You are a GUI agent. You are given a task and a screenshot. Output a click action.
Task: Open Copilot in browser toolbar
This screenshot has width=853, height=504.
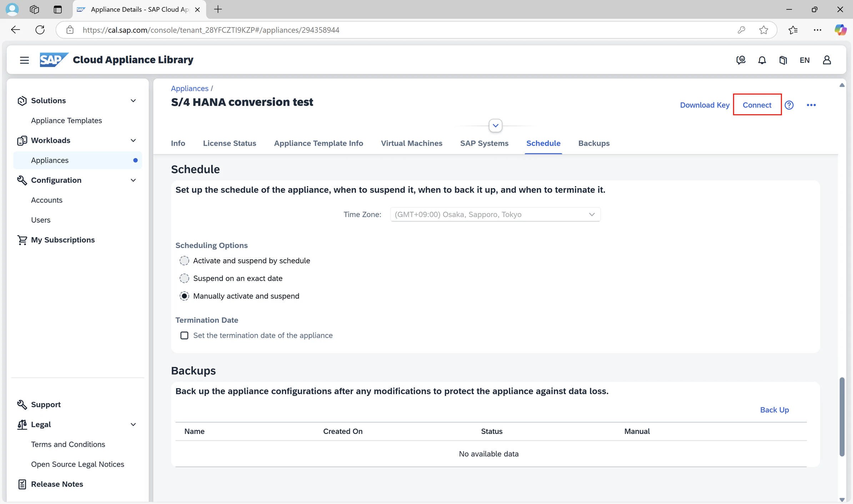click(840, 30)
